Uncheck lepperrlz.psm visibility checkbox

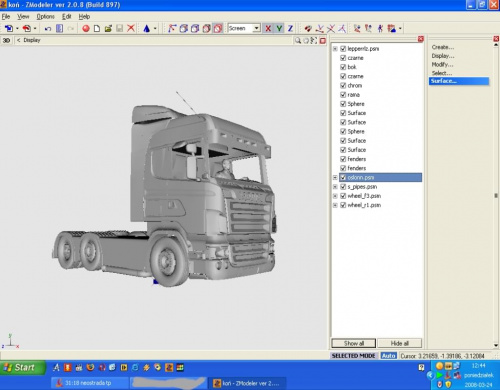coord(343,49)
